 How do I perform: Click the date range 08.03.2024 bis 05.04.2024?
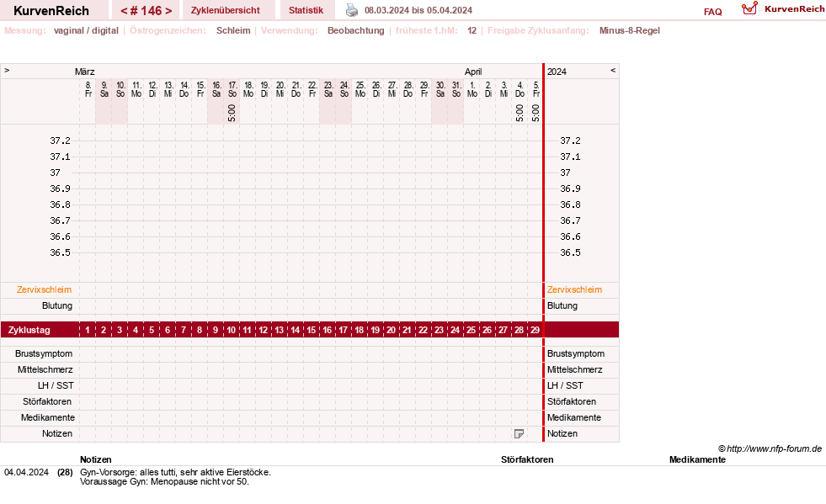coord(418,10)
